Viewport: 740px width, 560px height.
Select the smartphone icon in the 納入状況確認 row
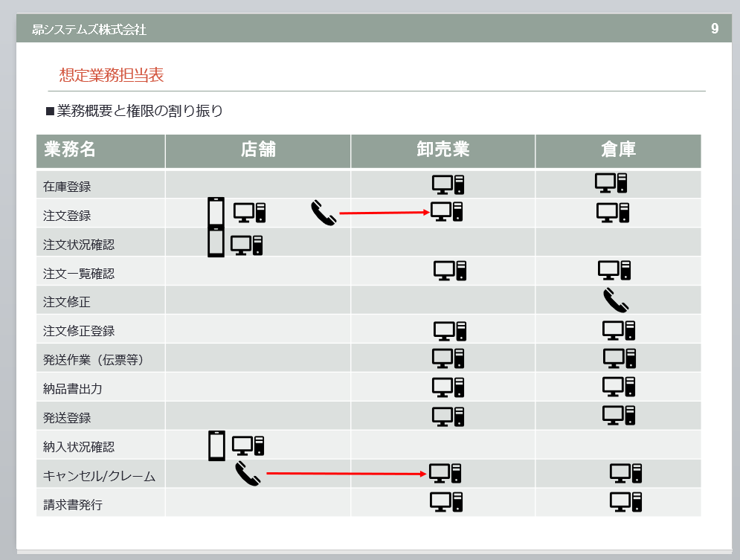tap(217, 445)
